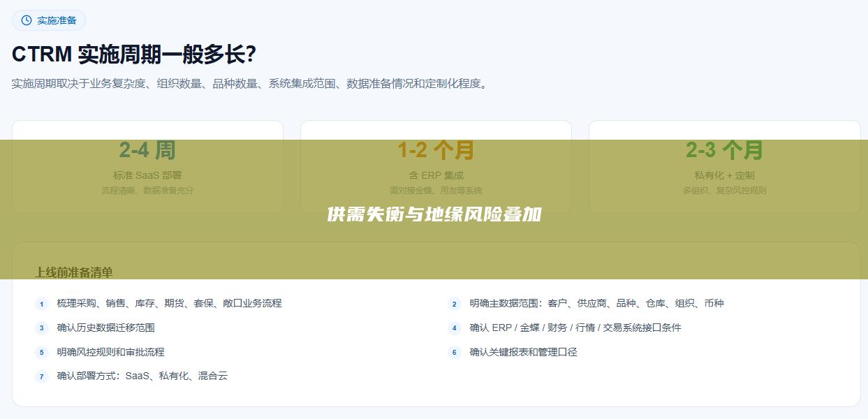Select the 含 ERP 集成 label

[x=436, y=175]
